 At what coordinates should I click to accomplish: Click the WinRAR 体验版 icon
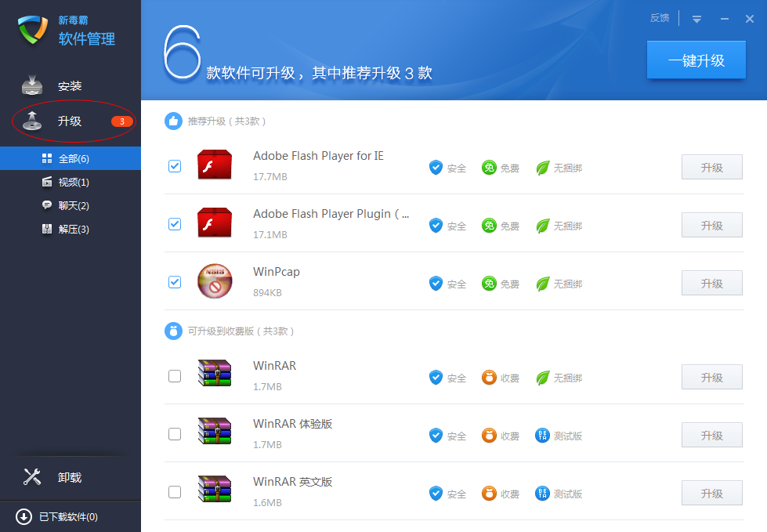(214, 431)
